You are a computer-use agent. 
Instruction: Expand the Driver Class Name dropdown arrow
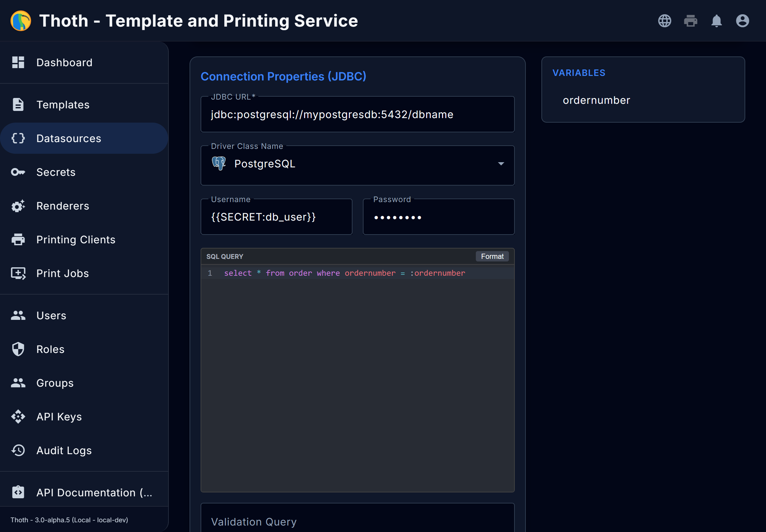tap(501, 164)
